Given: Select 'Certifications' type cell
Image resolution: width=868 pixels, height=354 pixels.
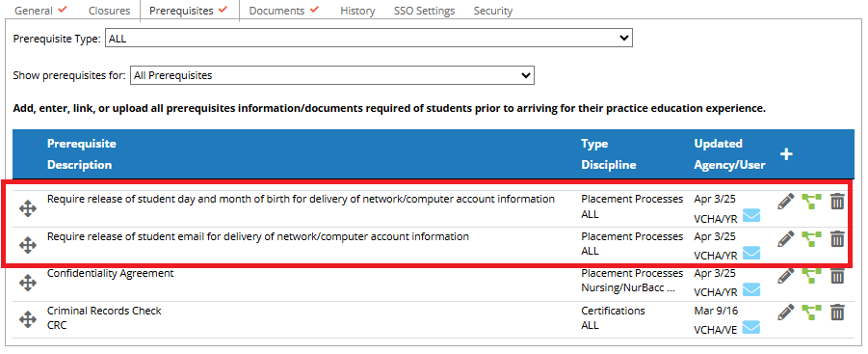Looking at the screenshot, I should point(613,311).
